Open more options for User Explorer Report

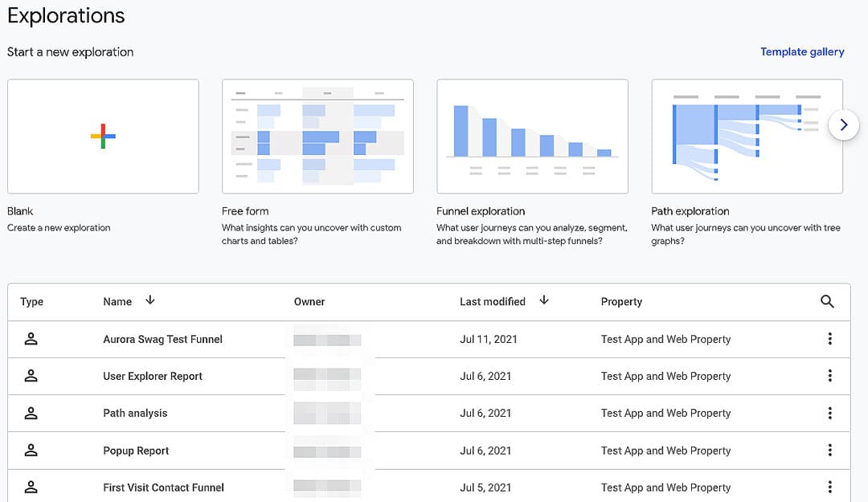(829, 376)
